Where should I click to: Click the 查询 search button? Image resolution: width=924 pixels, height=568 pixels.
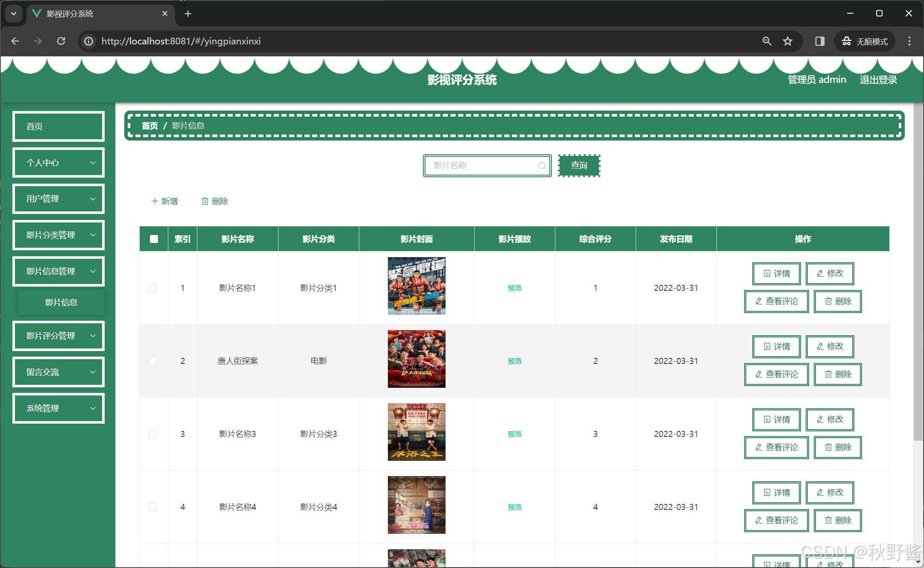coord(579,166)
